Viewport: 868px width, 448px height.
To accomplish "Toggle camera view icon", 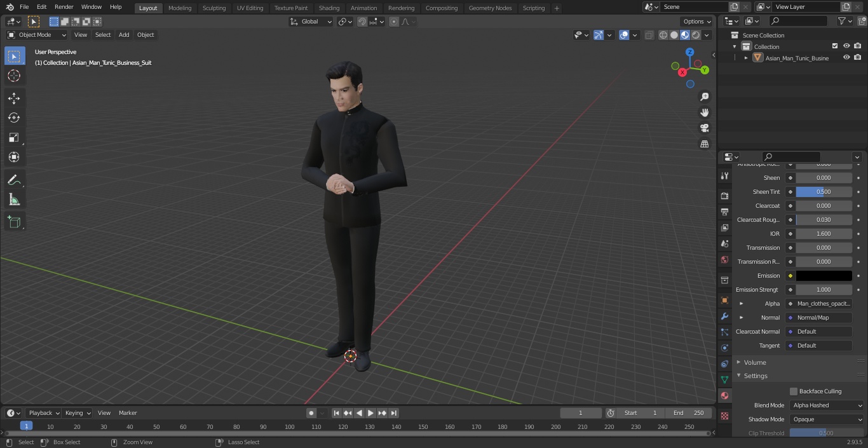I will click(705, 128).
